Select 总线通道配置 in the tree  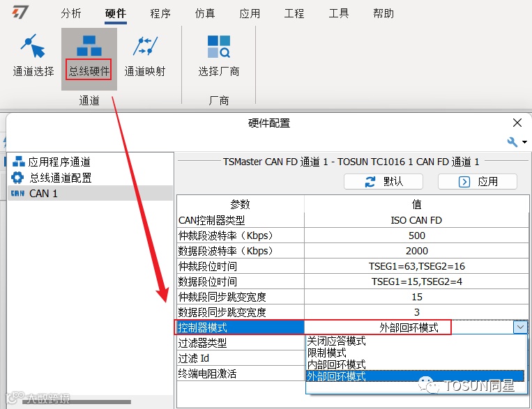52,178
